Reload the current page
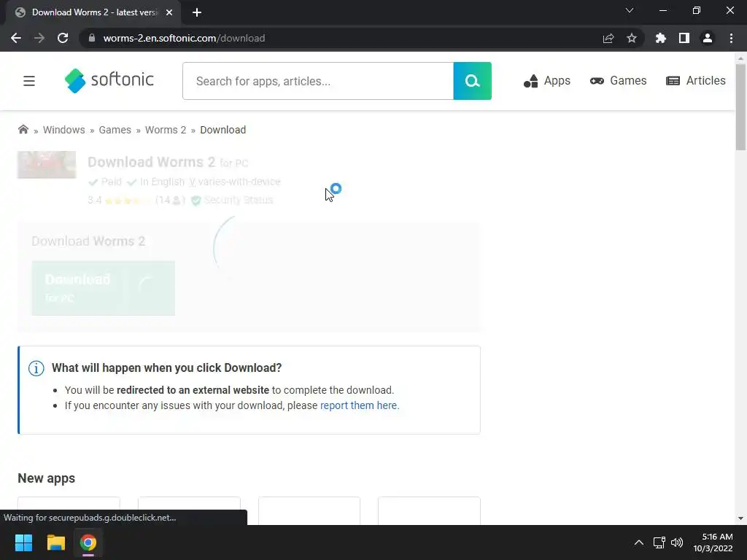 click(x=63, y=38)
